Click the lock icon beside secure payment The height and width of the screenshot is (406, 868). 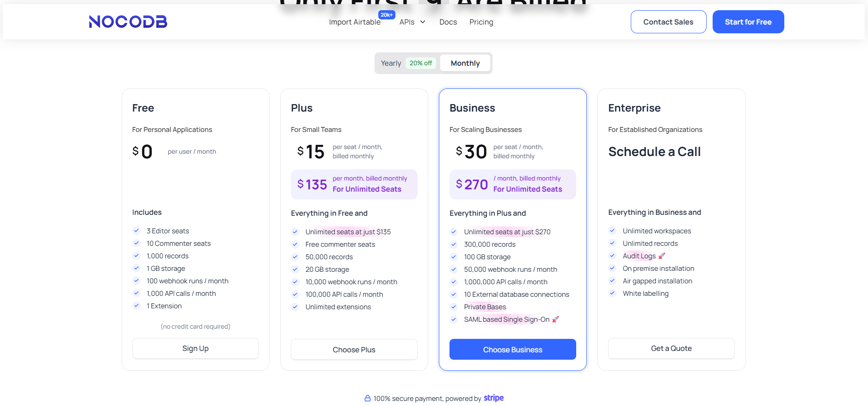(368, 398)
